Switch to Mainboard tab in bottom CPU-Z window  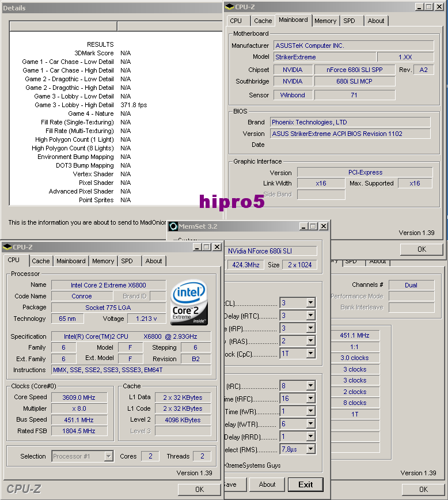pyautogui.click(x=71, y=261)
